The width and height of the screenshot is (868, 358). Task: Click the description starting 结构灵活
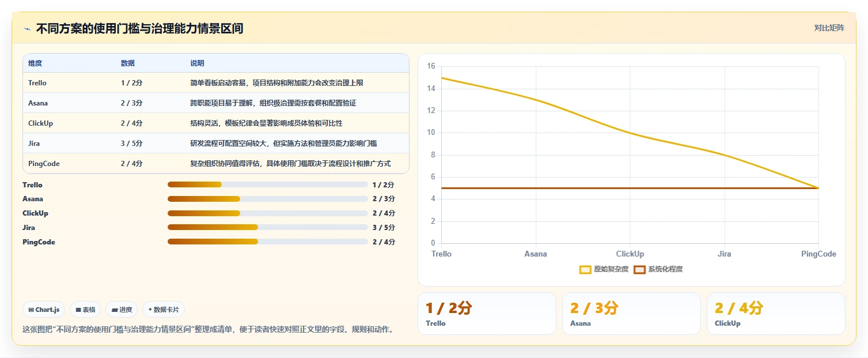[x=266, y=123]
